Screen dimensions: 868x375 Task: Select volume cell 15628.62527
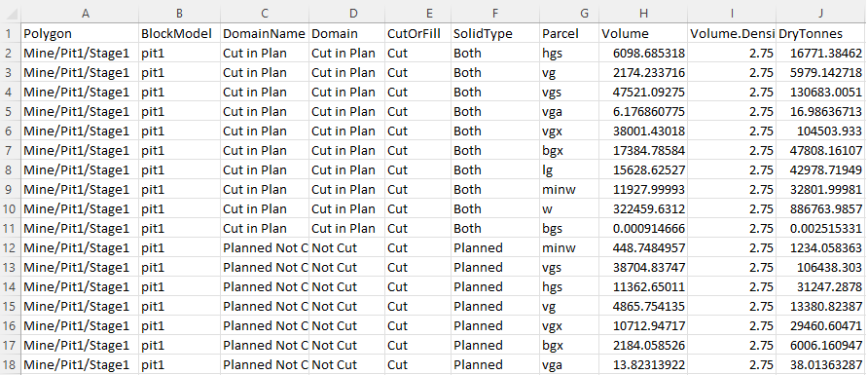coord(643,169)
